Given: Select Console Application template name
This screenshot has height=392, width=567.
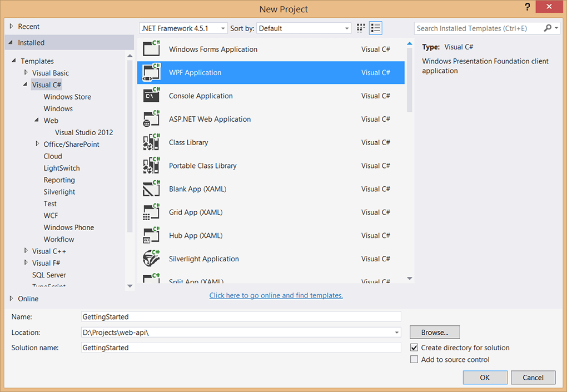Looking at the screenshot, I should pos(201,96).
